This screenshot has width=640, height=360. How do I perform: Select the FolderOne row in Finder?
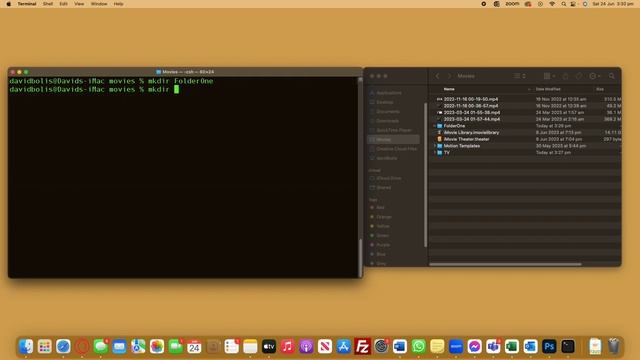coord(526,126)
